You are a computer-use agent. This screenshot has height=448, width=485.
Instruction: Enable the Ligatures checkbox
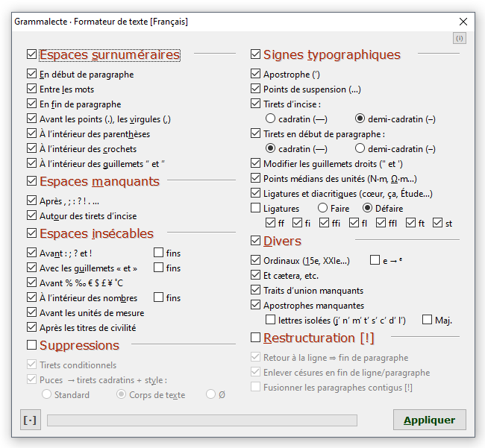click(x=255, y=208)
